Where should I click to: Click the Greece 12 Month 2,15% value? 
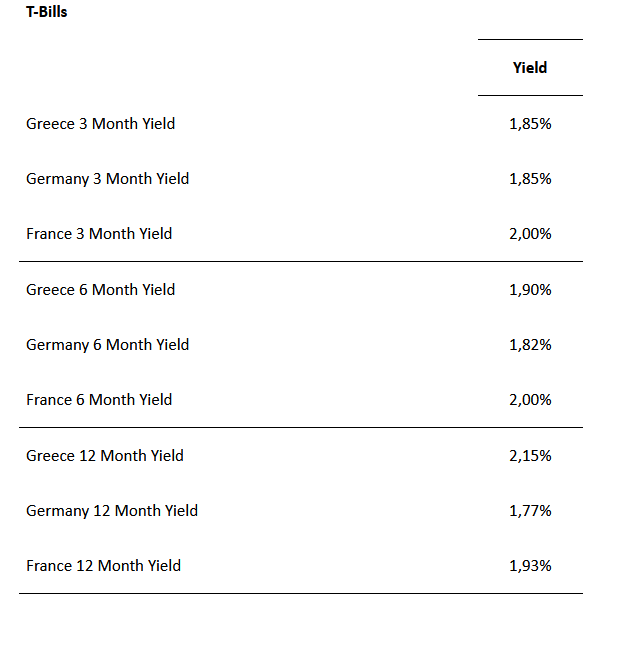pyautogui.click(x=530, y=456)
